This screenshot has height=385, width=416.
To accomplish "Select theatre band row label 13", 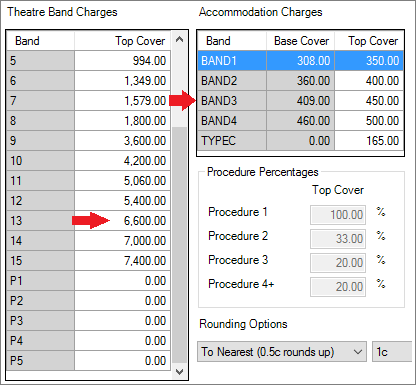I will [40, 221].
